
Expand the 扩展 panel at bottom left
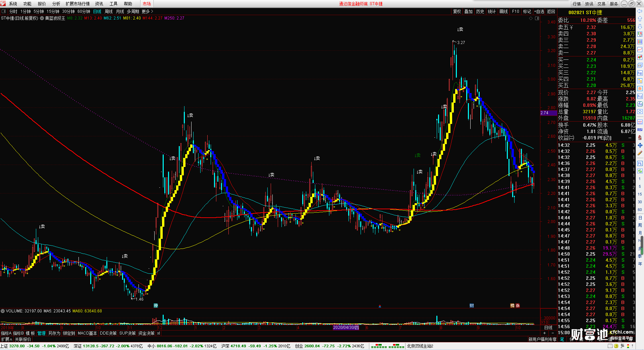pos(7,339)
